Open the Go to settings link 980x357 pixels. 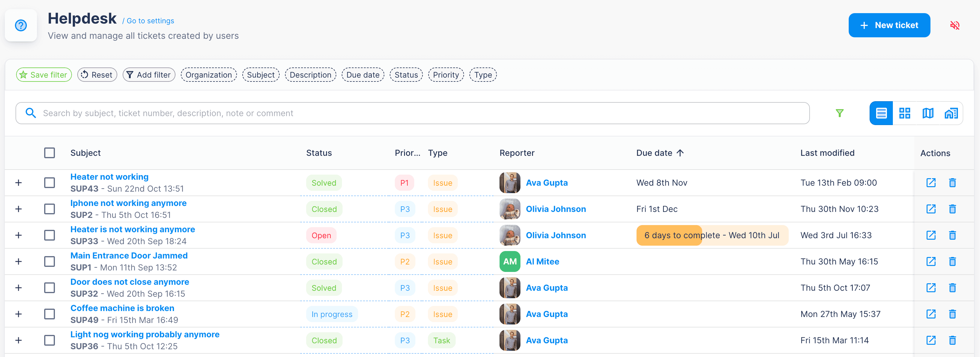(150, 21)
